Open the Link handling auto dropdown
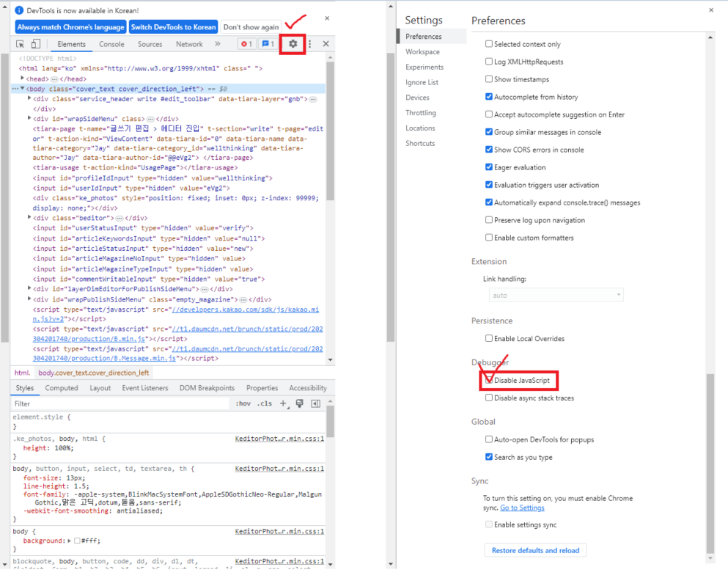This screenshot has width=728, height=578. [x=556, y=295]
